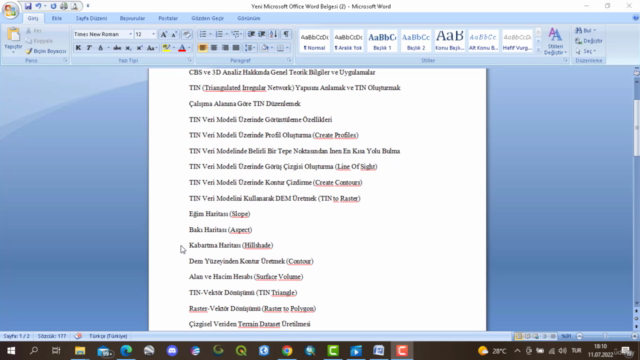Increase font size with grow icon
The height and width of the screenshot is (360, 640).
(164, 34)
